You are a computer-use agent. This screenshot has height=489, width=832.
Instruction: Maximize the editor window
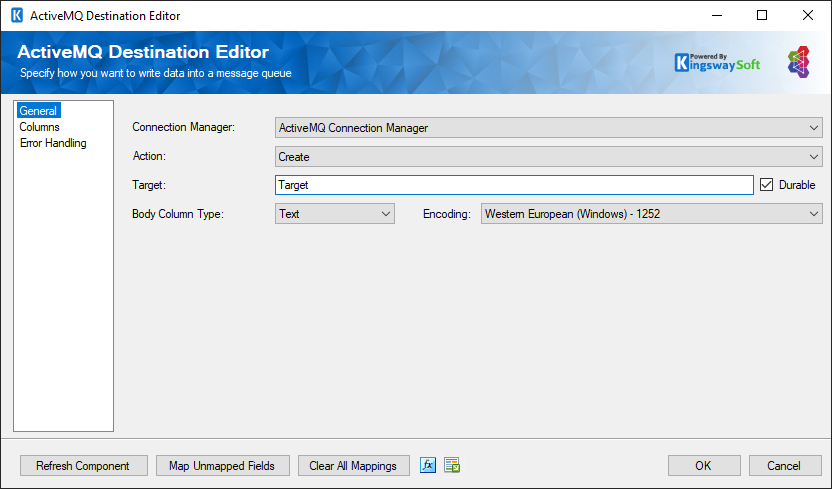click(x=762, y=15)
